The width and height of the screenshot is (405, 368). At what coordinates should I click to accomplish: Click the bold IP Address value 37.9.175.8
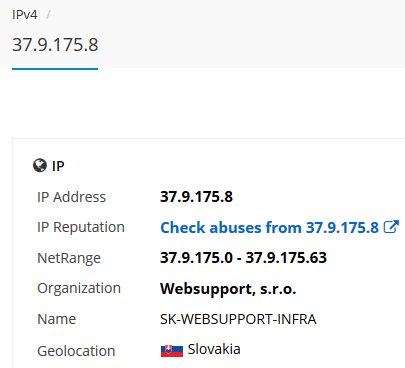click(x=196, y=197)
